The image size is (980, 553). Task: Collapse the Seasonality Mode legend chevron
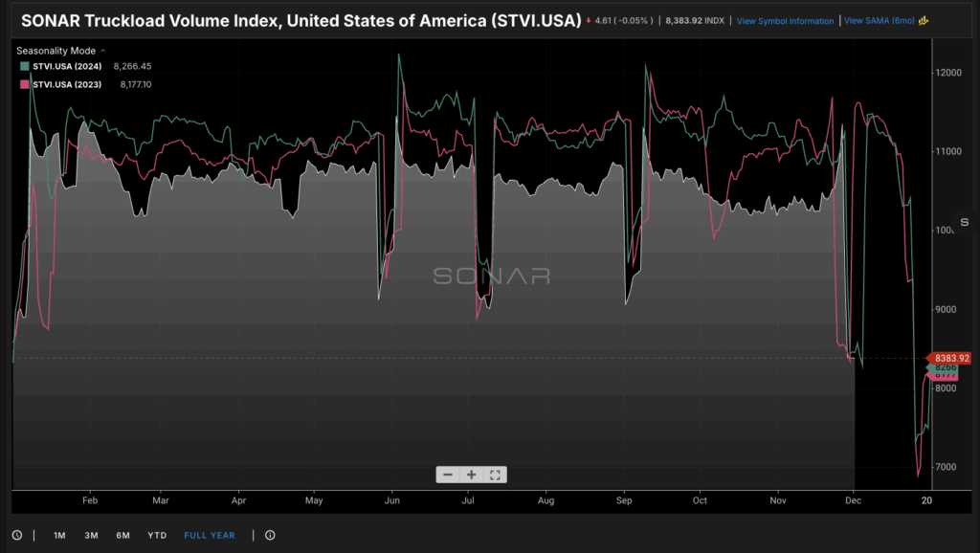point(102,50)
